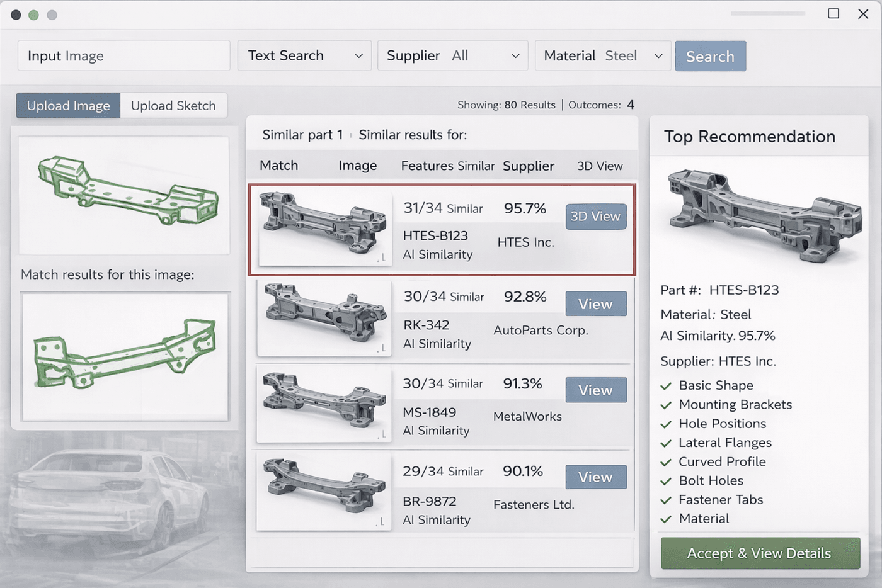Screen dimensions: 882x588
Task: Click the 95.7% similarity value
Action: coord(525,208)
